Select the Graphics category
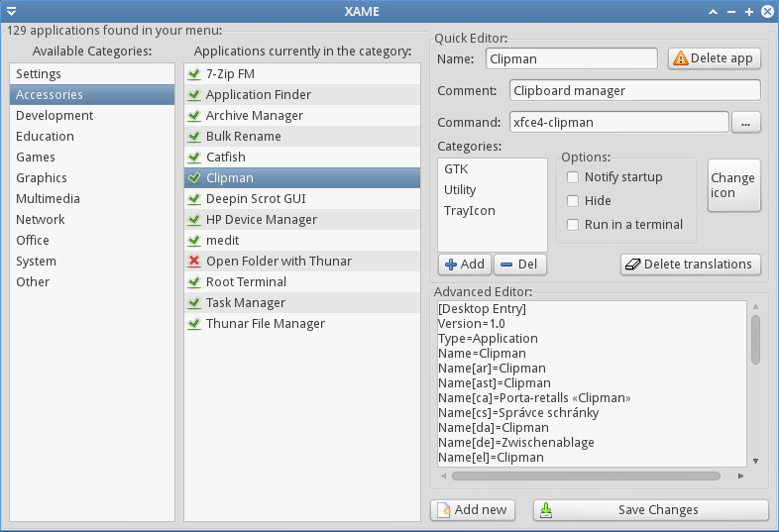The height and width of the screenshot is (532, 779). [42, 178]
